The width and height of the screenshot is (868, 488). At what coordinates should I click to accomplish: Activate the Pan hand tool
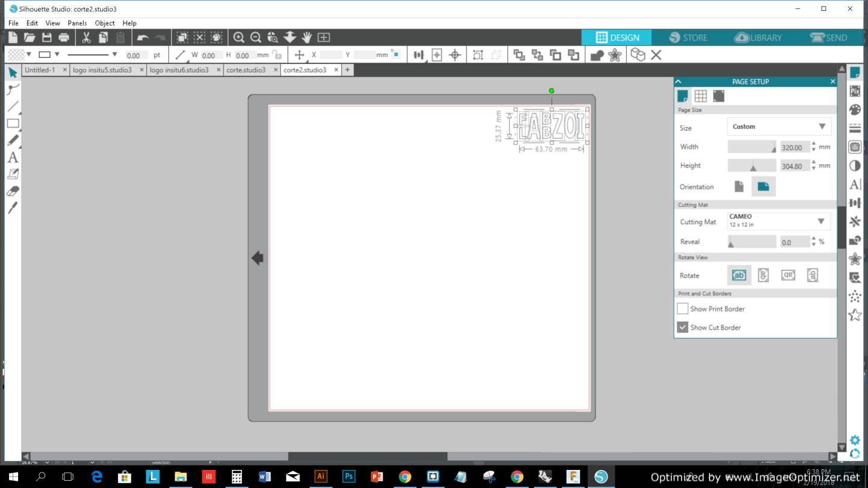click(x=307, y=37)
